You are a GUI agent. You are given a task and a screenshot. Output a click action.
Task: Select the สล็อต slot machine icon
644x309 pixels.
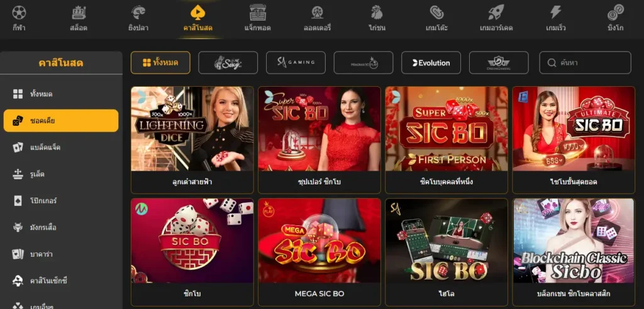pyautogui.click(x=79, y=13)
